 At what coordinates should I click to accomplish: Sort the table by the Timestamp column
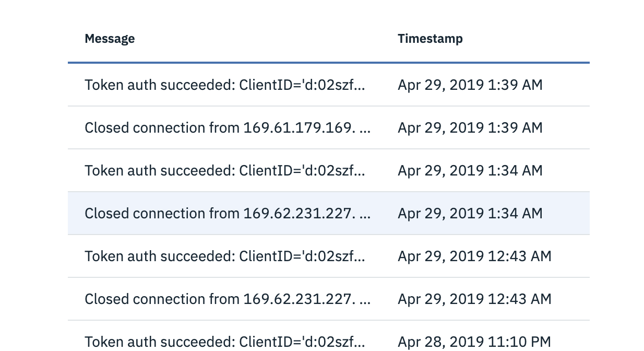[430, 38]
